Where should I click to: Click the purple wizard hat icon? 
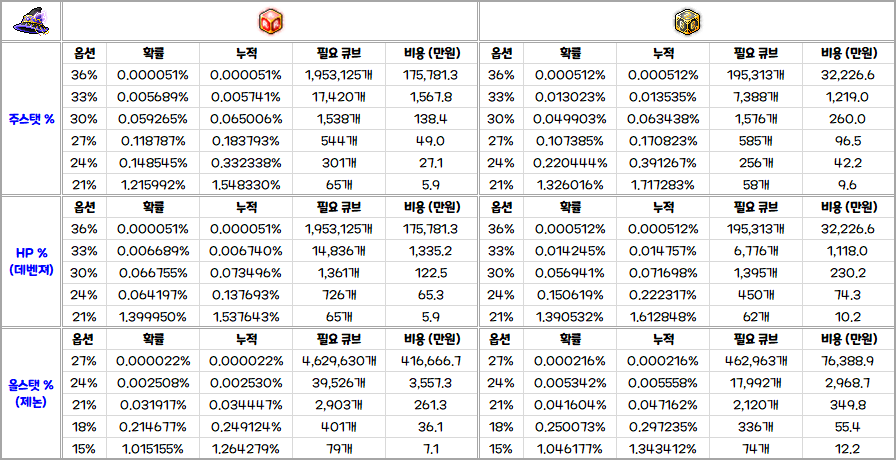tap(31, 22)
